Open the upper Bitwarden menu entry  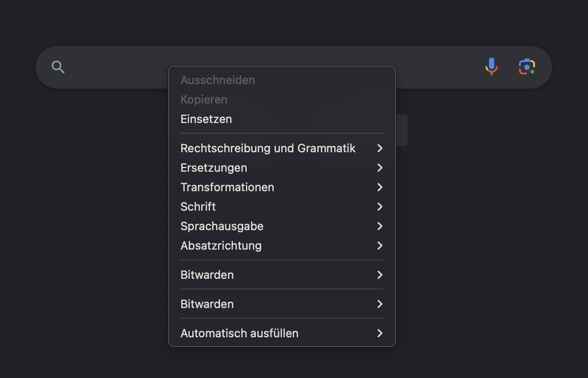tap(207, 275)
